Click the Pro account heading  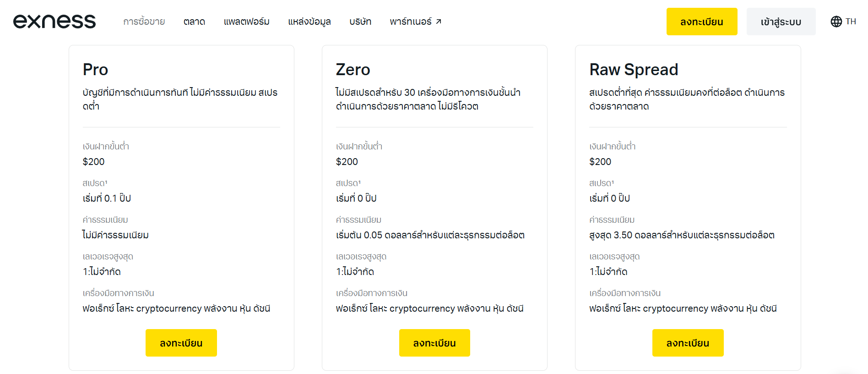pyautogui.click(x=95, y=70)
